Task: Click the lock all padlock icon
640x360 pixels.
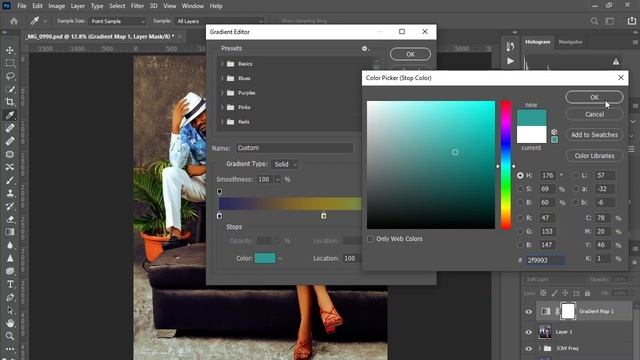Action: click(x=587, y=293)
